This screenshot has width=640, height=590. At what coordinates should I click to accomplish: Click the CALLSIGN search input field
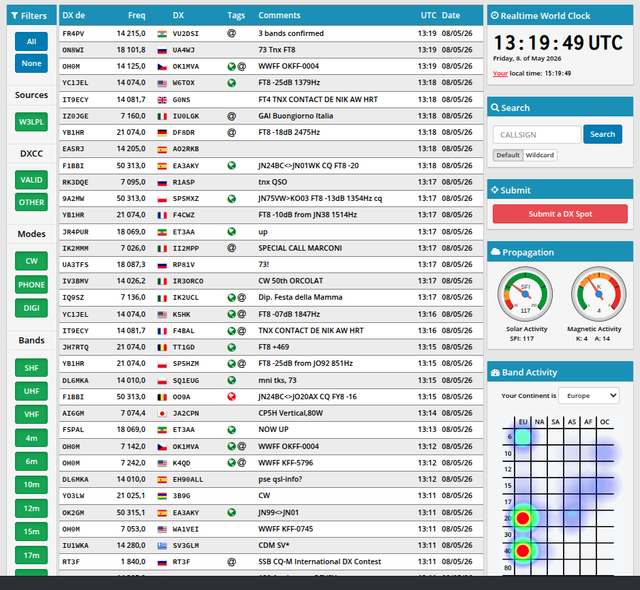pos(537,135)
